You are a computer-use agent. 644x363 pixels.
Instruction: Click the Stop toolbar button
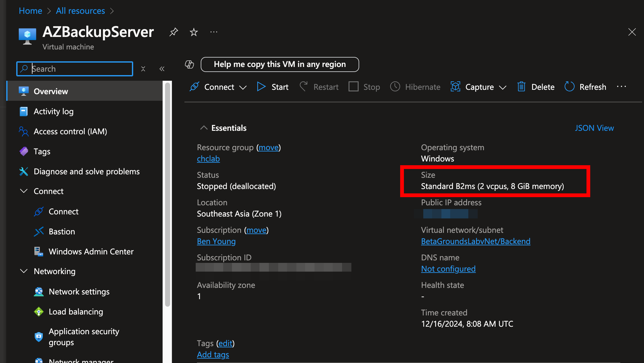pos(364,87)
